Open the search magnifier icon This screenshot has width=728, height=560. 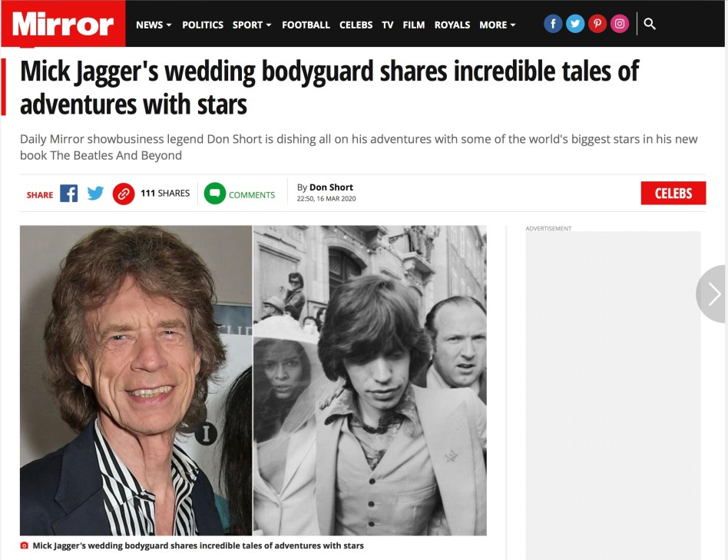pos(650,24)
